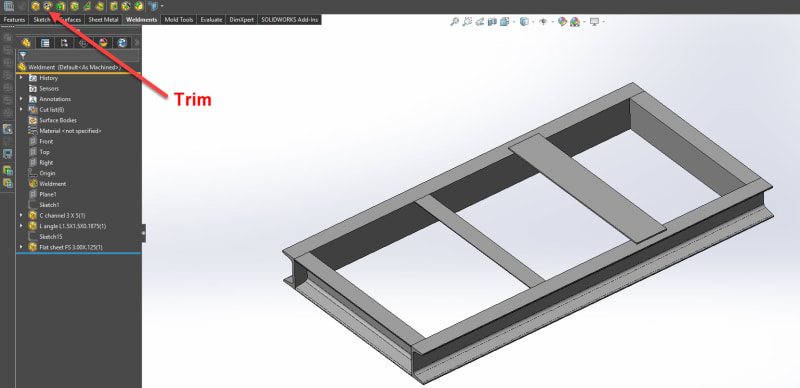Screen dimensions: 800x388
Task: Click the Section View icon
Action: click(x=492, y=21)
